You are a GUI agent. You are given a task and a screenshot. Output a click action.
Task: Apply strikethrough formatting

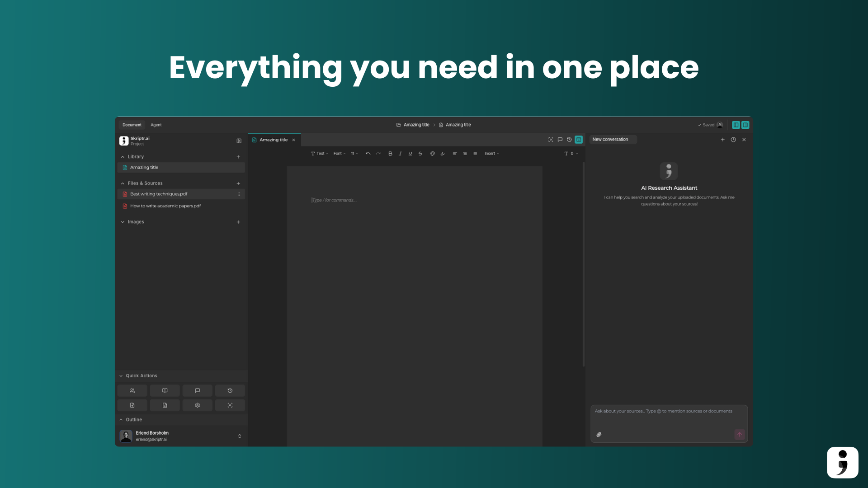point(420,154)
